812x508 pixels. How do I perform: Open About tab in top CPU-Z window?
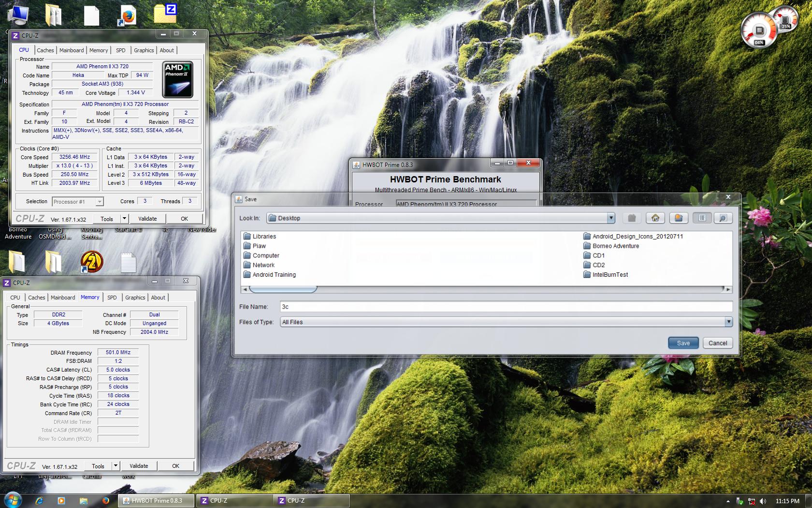click(167, 50)
